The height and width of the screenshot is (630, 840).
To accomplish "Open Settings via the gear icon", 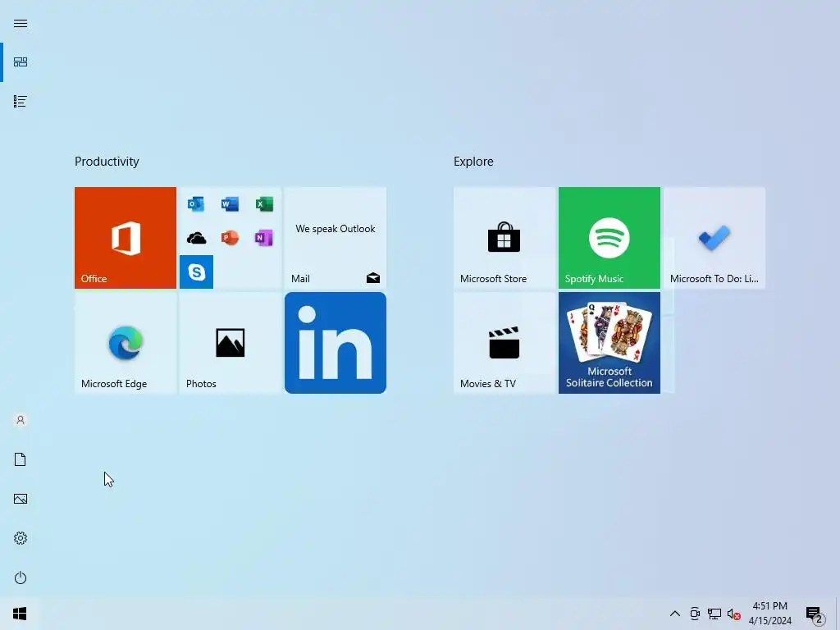I will click(x=21, y=538).
